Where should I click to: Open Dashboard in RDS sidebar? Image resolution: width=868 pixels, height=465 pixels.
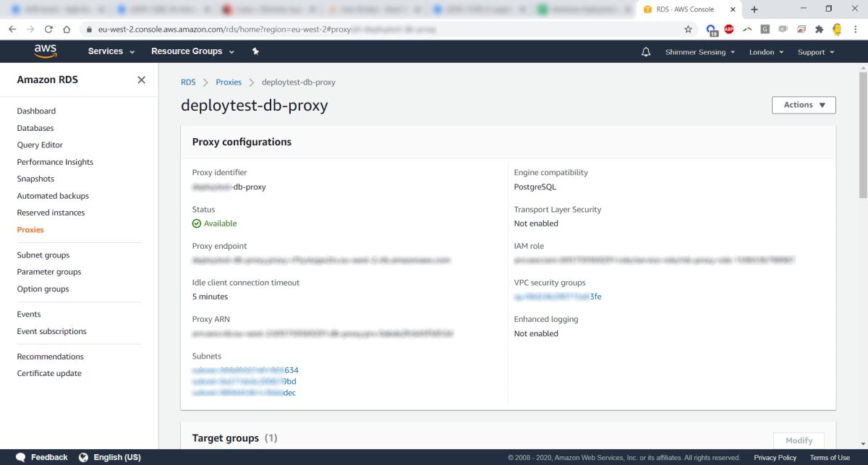(x=36, y=111)
